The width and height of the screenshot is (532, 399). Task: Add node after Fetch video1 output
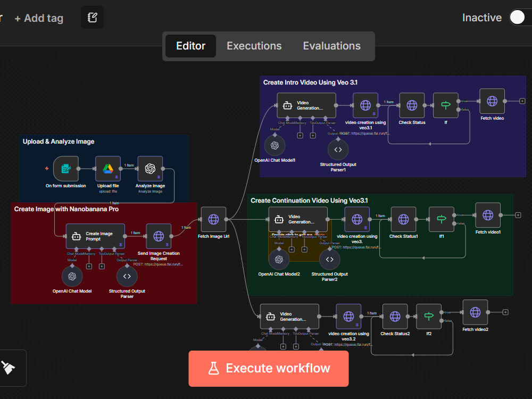[x=518, y=215]
